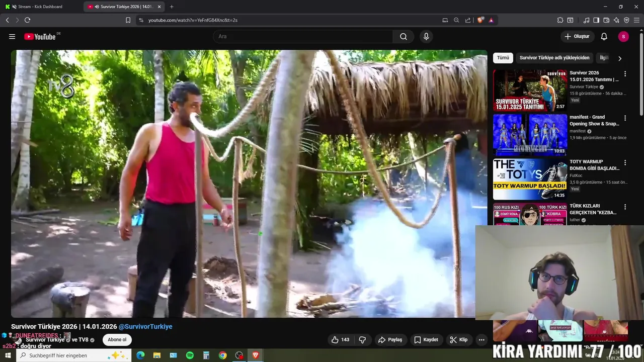Open more actions menu under video
The height and width of the screenshot is (362, 644).
pyautogui.click(x=481, y=340)
